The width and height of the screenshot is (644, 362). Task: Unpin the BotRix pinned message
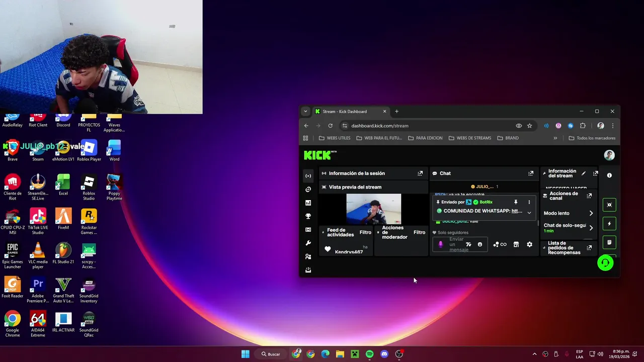(516, 202)
